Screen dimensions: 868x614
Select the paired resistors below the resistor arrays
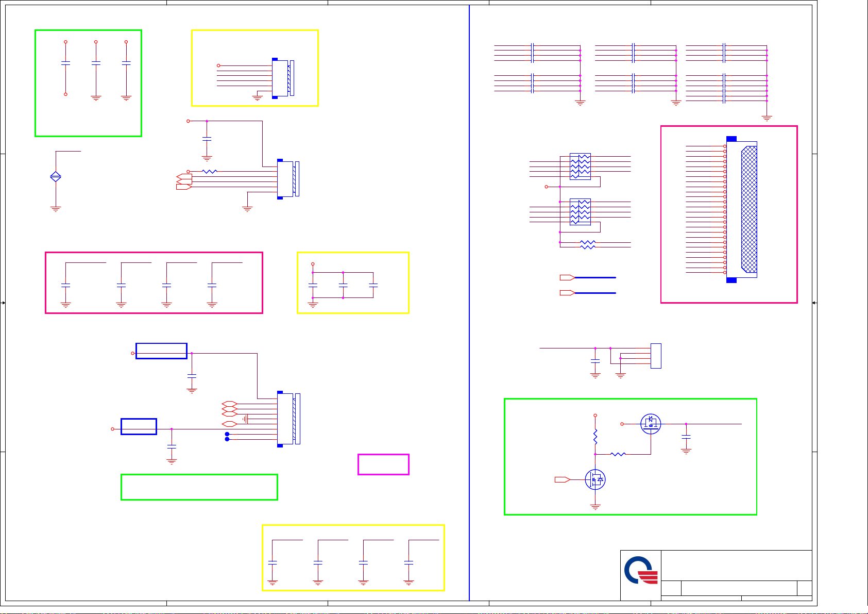tap(588, 244)
